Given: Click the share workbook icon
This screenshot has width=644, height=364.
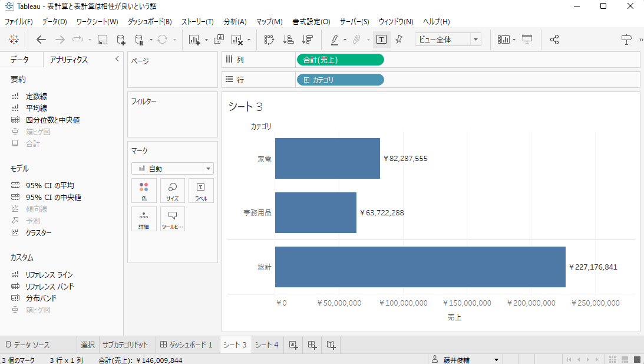Looking at the screenshot, I should click(x=554, y=40).
